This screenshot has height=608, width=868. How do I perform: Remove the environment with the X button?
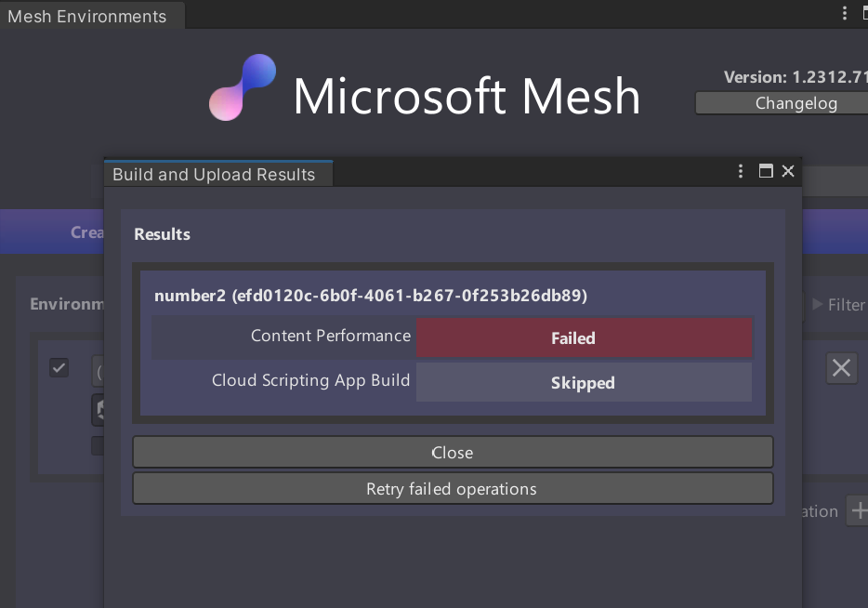(841, 368)
